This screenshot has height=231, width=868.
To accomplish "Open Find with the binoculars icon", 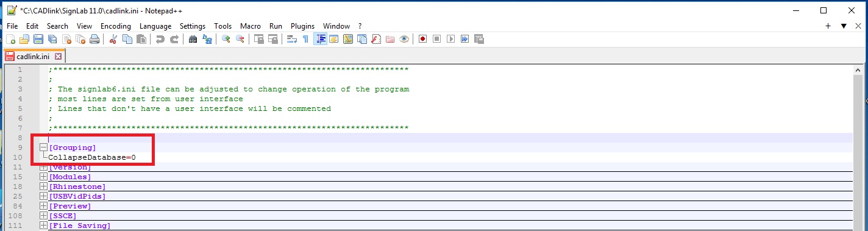I will tap(193, 39).
